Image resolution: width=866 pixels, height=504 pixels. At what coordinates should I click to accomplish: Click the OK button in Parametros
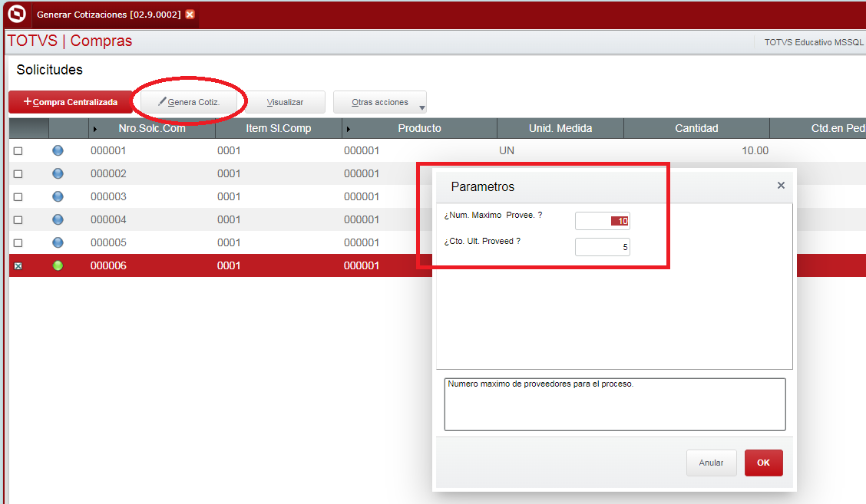coord(763,463)
